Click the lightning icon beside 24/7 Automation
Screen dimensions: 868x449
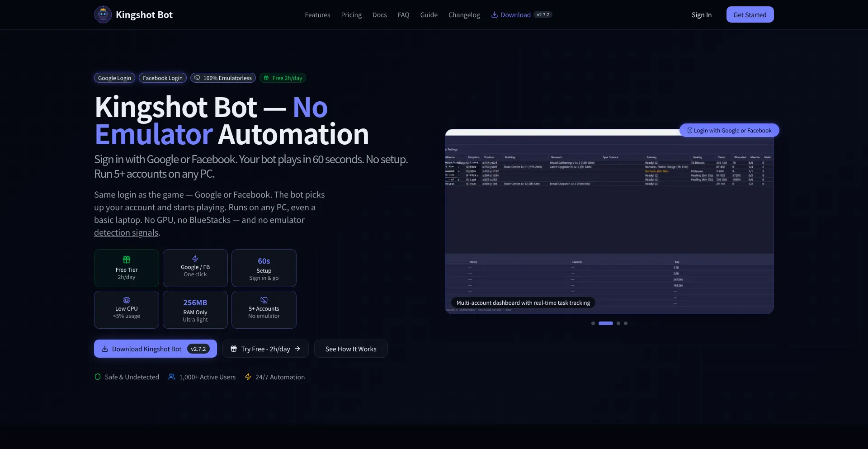coord(248,377)
